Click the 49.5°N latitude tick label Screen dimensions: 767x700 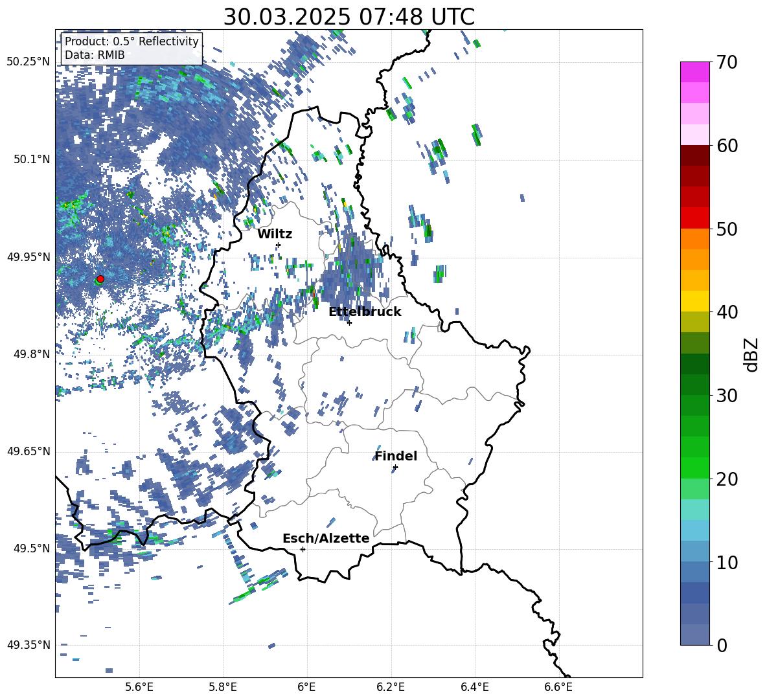[32, 548]
